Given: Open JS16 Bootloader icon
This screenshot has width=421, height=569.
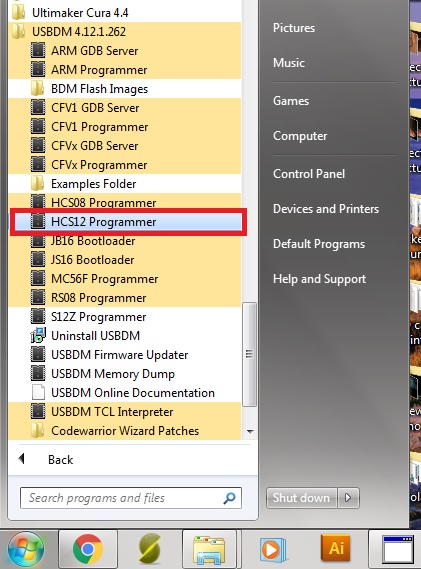Looking at the screenshot, I should pos(38,259).
